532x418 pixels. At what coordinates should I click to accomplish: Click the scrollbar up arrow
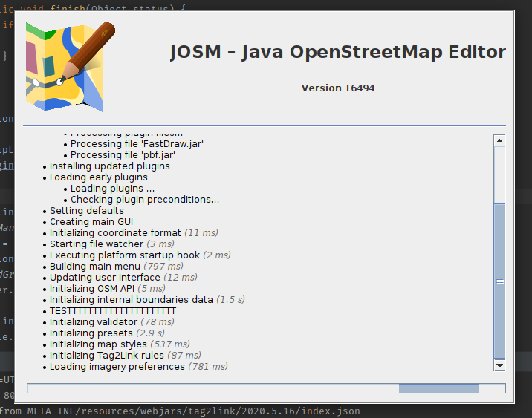click(x=499, y=140)
